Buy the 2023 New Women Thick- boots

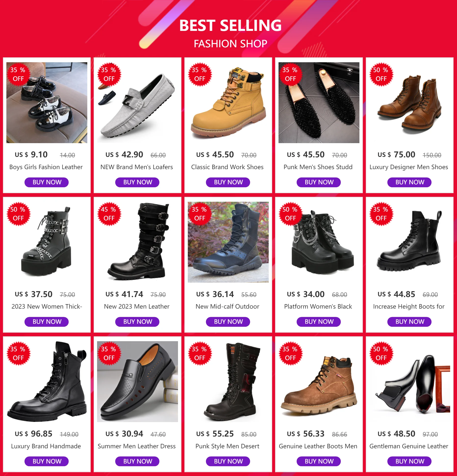(x=47, y=322)
